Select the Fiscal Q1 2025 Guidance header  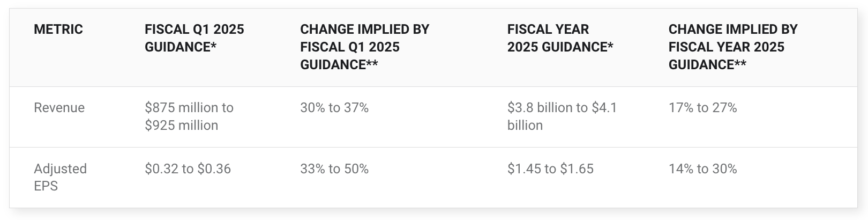pyautogui.click(x=194, y=38)
